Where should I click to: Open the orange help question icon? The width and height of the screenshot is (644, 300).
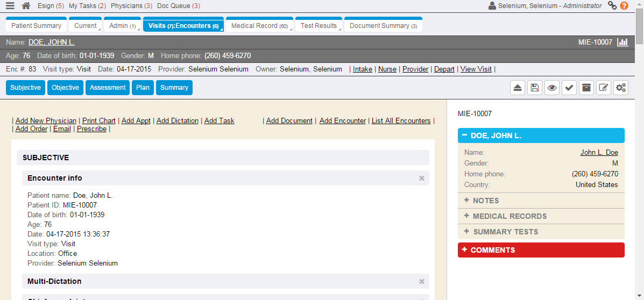(x=624, y=6)
